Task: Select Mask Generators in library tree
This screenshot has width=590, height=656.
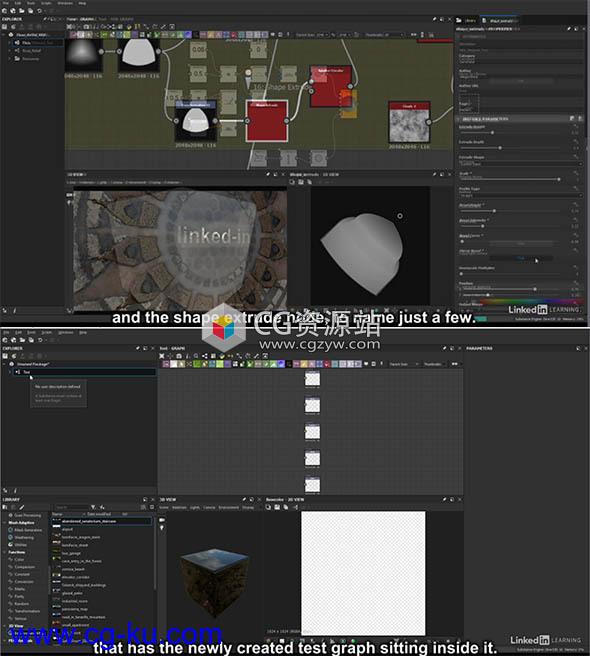Action: (x=28, y=530)
